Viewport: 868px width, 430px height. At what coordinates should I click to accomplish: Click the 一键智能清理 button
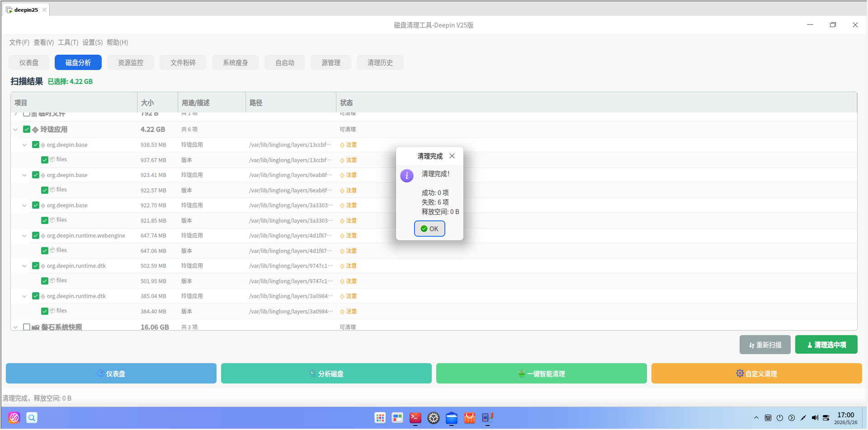coord(542,374)
